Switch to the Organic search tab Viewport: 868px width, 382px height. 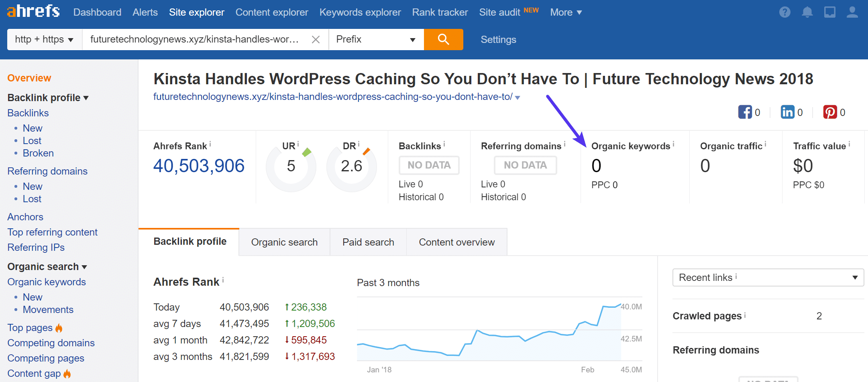coord(284,242)
